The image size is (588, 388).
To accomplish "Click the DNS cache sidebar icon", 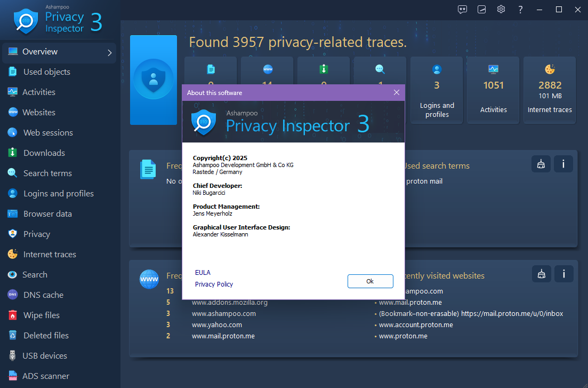I will [12, 295].
